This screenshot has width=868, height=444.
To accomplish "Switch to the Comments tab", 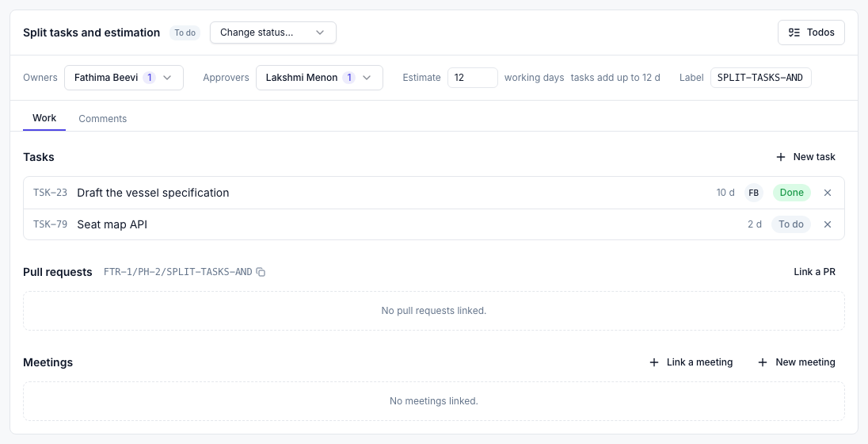I will (102, 119).
